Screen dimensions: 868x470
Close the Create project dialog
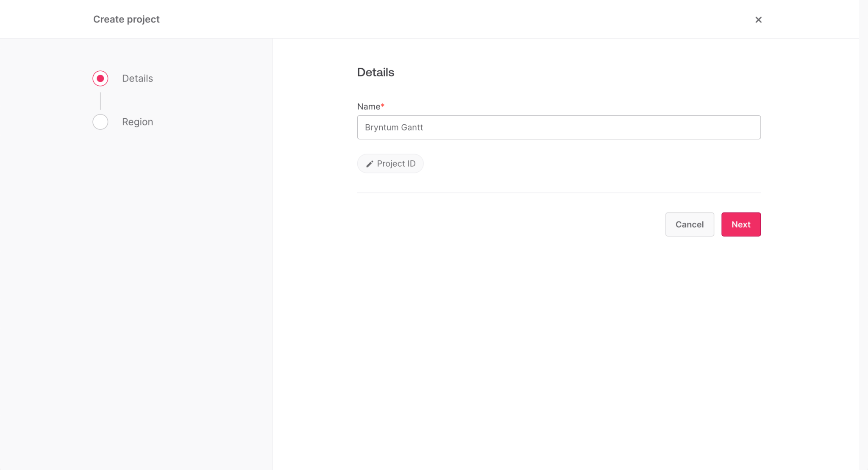point(758,20)
